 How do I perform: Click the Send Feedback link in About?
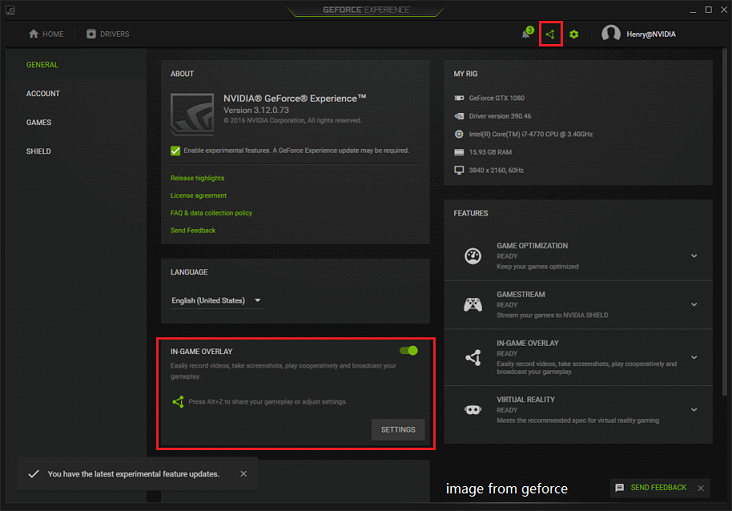tap(193, 231)
